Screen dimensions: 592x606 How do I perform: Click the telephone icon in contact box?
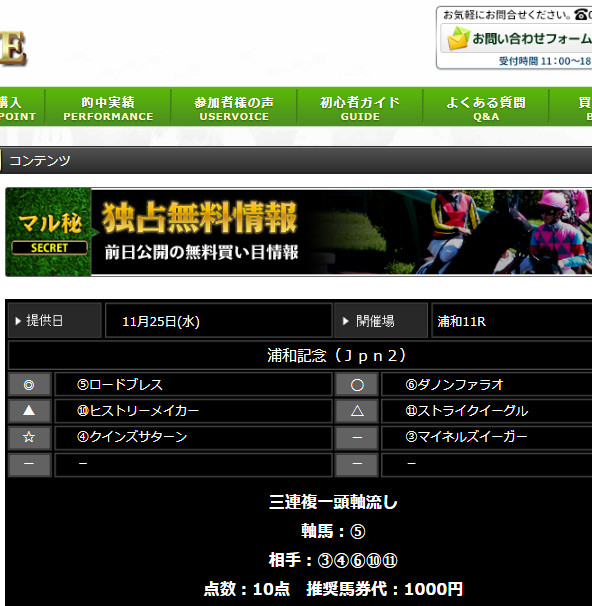pyautogui.click(x=581, y=14)
